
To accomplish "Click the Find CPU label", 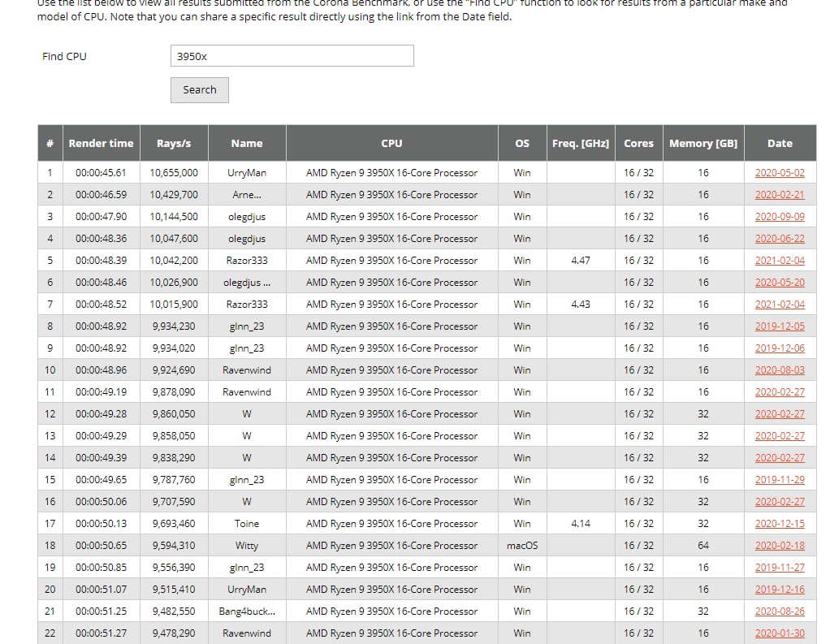I will tap(64, 56).
